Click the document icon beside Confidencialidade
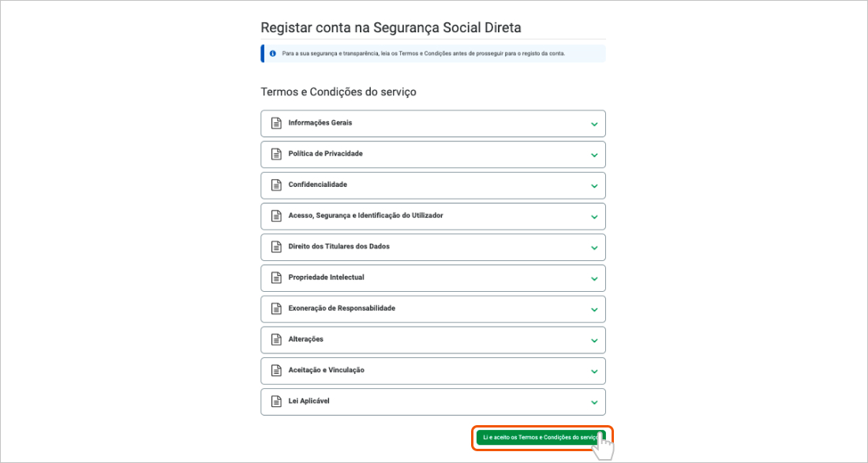The width and height of the screenshot is (868, 463). click(x=276, y=185)
